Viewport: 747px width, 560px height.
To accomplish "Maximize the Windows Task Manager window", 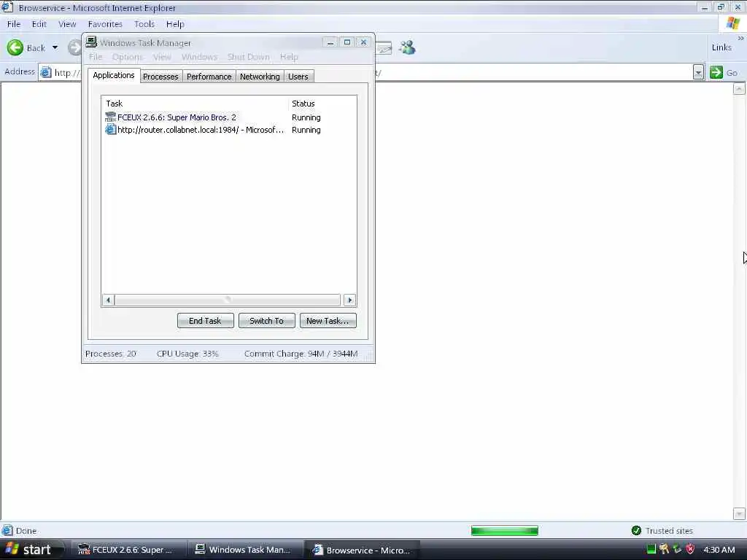I will coord(347,42).
